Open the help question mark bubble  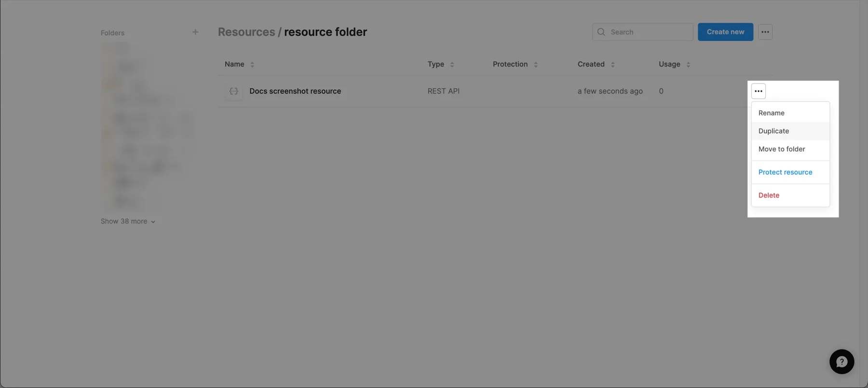click(x=842, y=361)
